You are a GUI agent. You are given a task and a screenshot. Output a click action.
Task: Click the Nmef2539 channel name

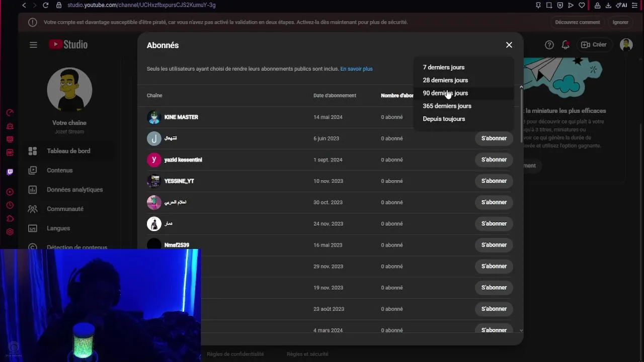[177, 245]
